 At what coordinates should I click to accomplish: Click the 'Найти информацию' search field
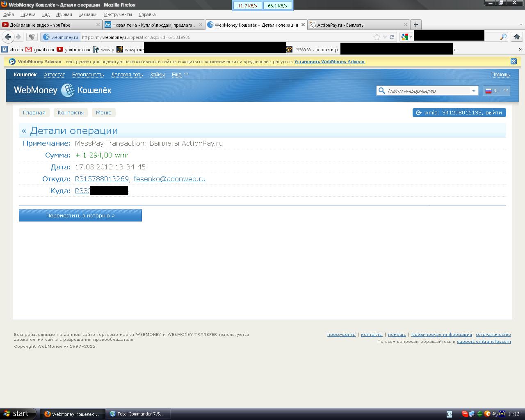[x=428, y=91]
